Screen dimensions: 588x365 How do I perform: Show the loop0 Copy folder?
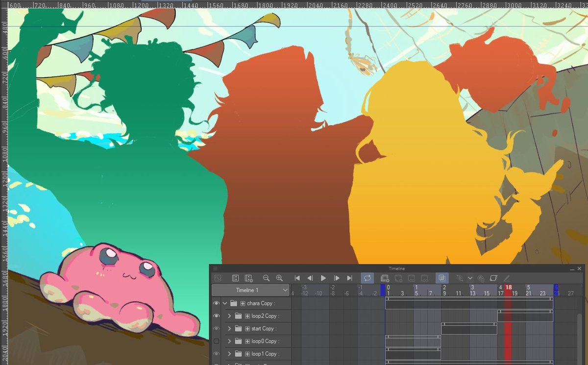pyautogui.click(x=216, y=341)
